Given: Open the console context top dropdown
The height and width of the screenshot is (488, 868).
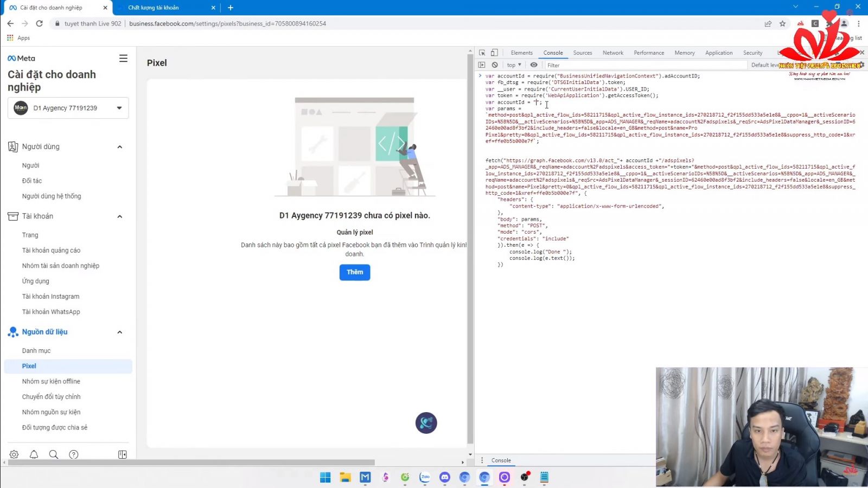Looking at the screenshot, I should 514,65.
